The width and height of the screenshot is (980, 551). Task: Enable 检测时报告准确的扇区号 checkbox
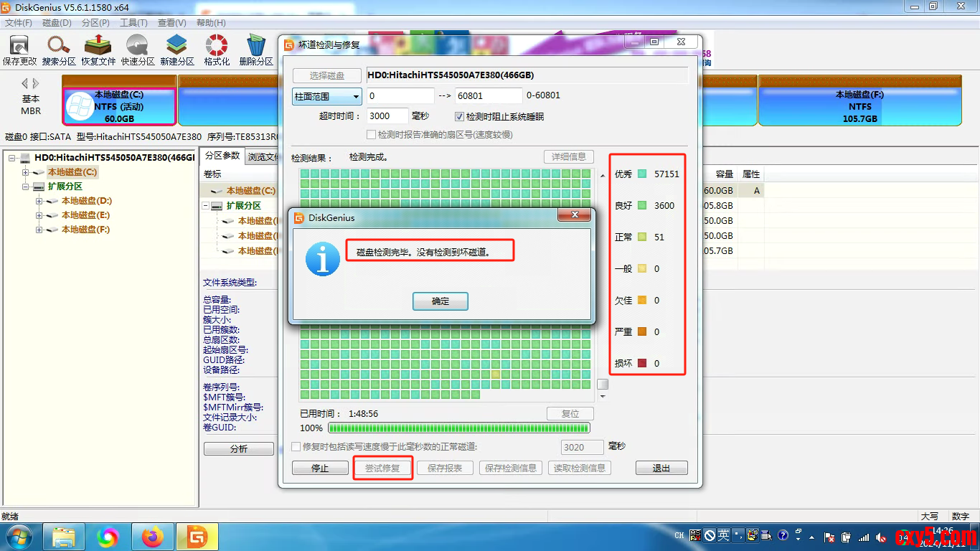(x=371, y=134)
